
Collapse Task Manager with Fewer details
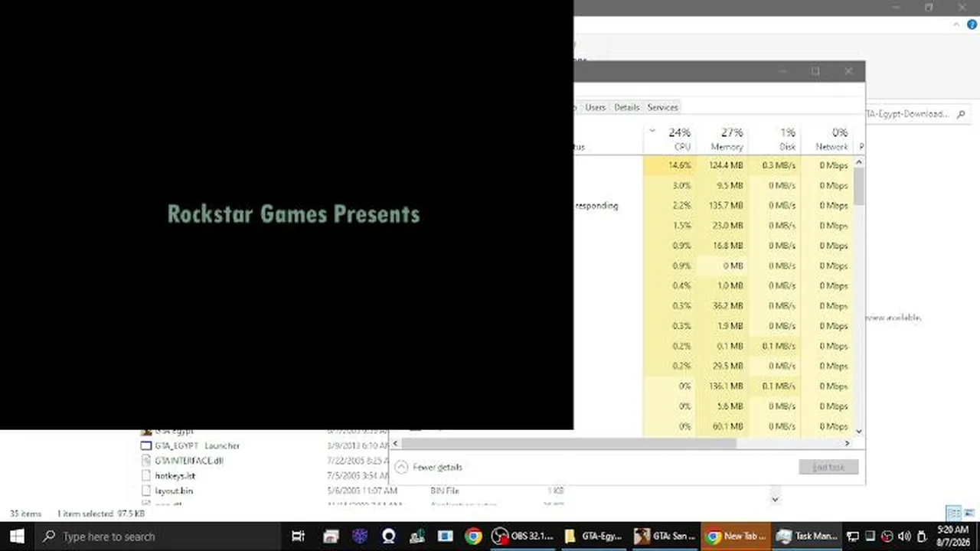pos(429,467)
